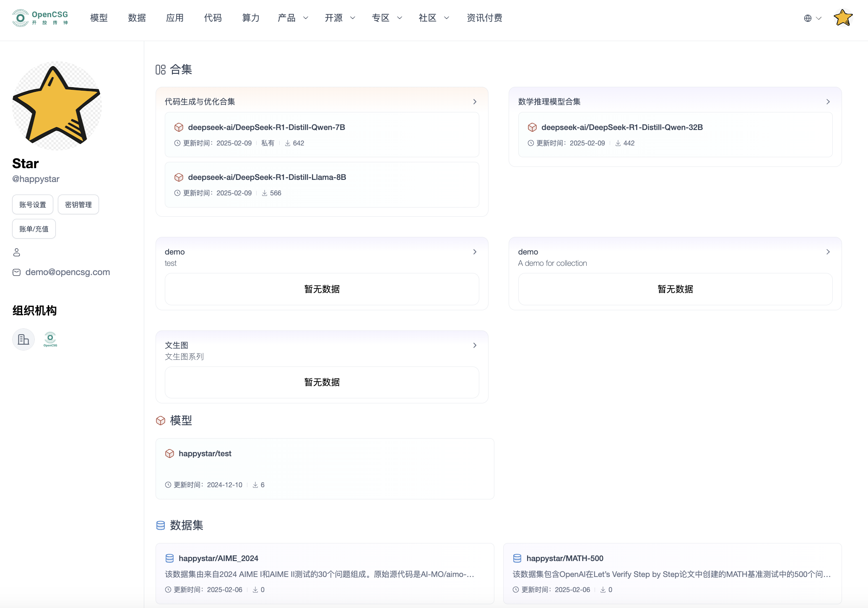The width and height of the screenshot is (868, 608).
Task: Open the 算力 nav menu item
Action: point(251,18)
